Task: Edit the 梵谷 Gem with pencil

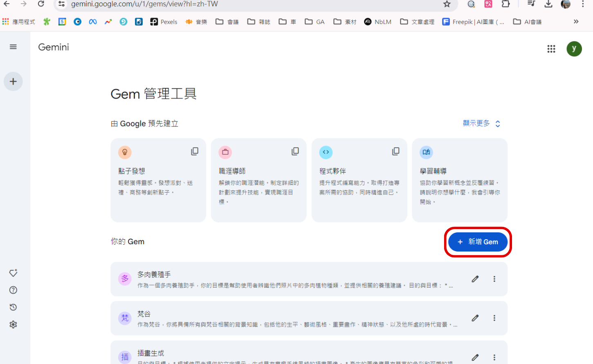Action: [475, 318]
